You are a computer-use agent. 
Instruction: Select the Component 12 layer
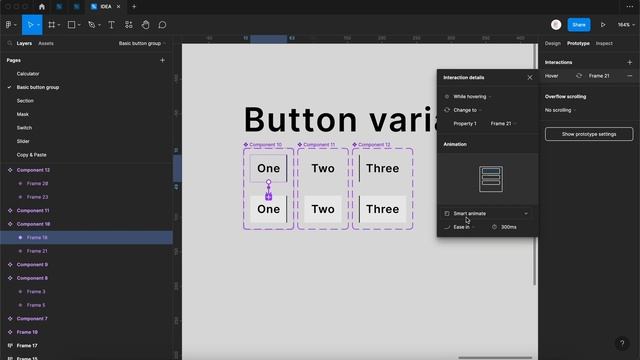click(33, 170)
